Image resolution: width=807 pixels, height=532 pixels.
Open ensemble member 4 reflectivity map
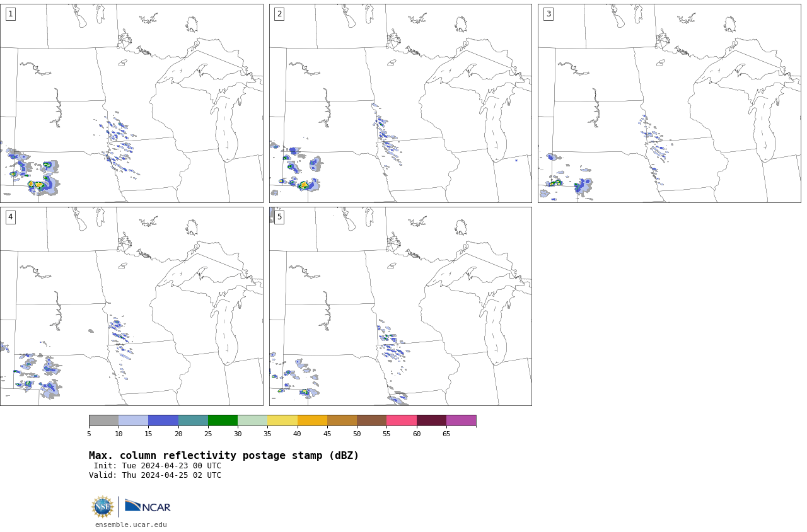tap(131, 306)
